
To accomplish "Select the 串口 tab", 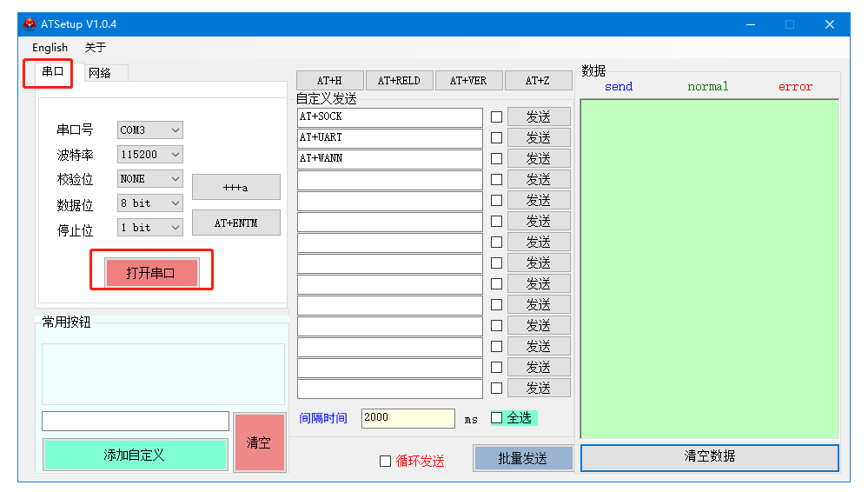I will click(53, 72).
